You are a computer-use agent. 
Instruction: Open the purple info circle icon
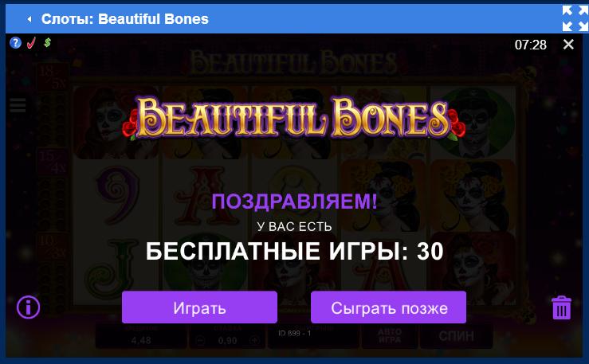coord(28,307)
